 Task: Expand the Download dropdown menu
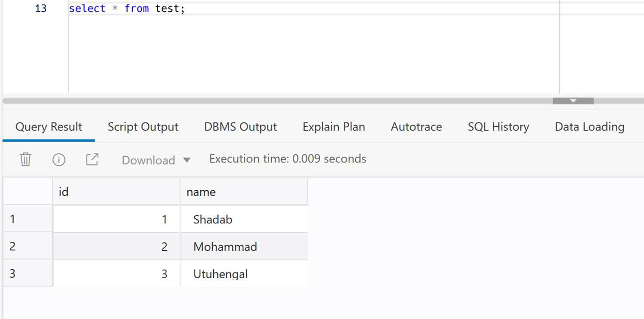[x=156, y=160]
